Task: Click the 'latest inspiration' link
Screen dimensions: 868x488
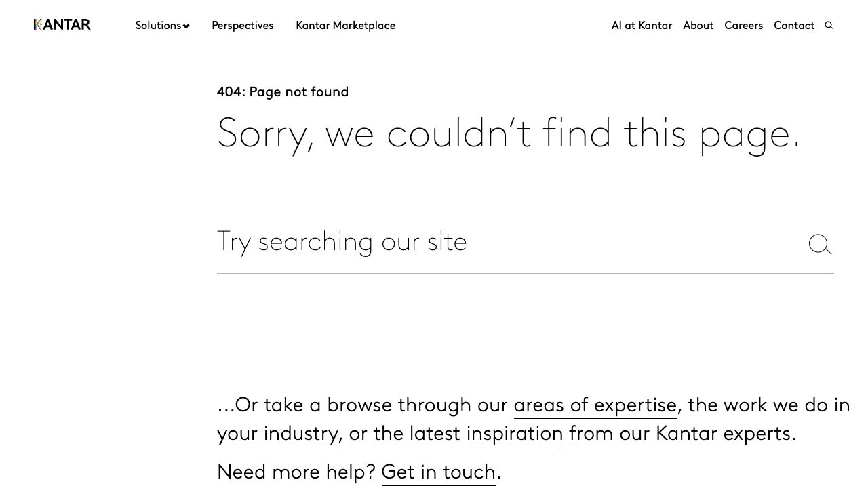Action: click(486, 433)
